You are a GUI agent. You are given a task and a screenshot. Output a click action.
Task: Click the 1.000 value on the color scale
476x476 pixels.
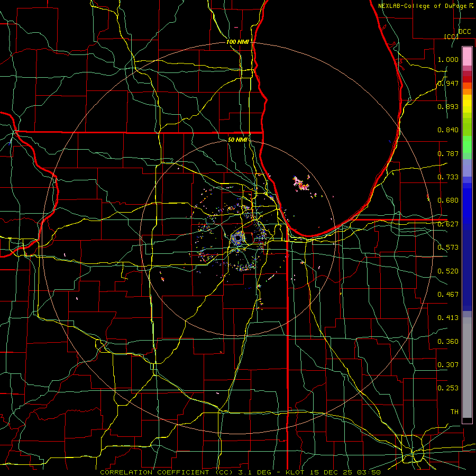[x=448, y=59]
